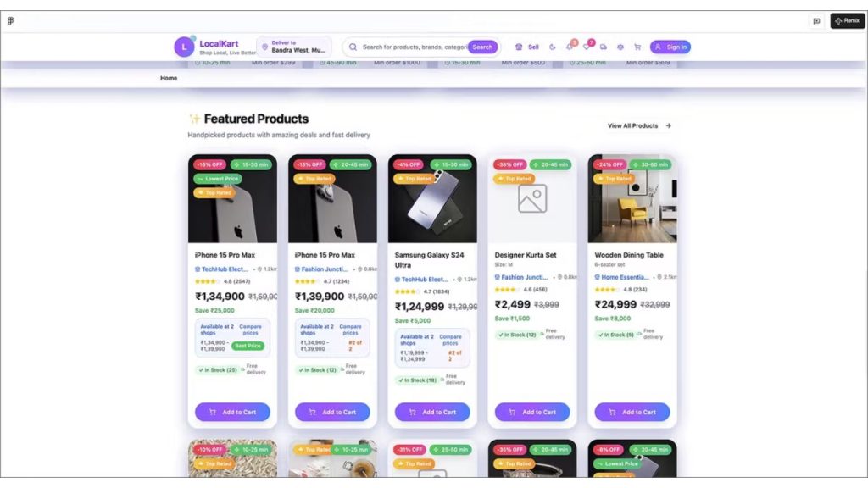Click the Remix button

848,21
